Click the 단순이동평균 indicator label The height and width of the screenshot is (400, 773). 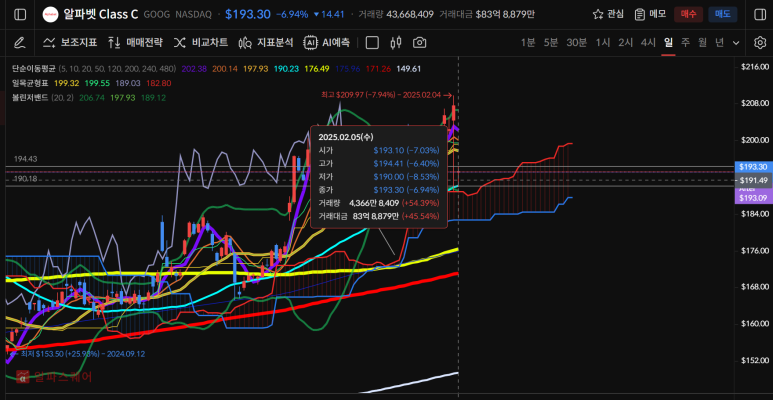point(35,69)
